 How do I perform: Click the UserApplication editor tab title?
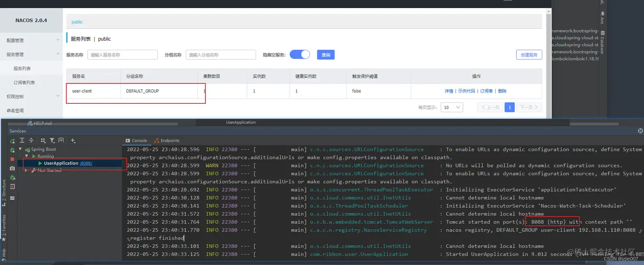tap(241, 123)
